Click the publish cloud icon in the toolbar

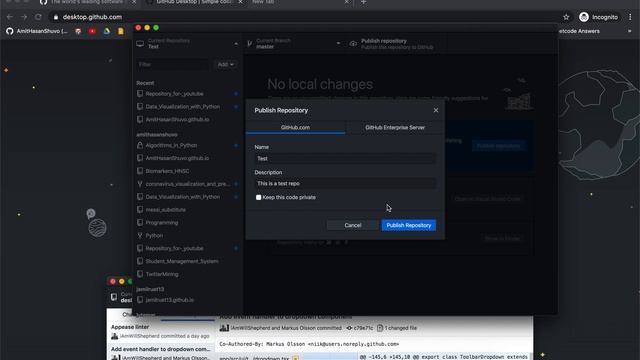(x=353, y=44)
